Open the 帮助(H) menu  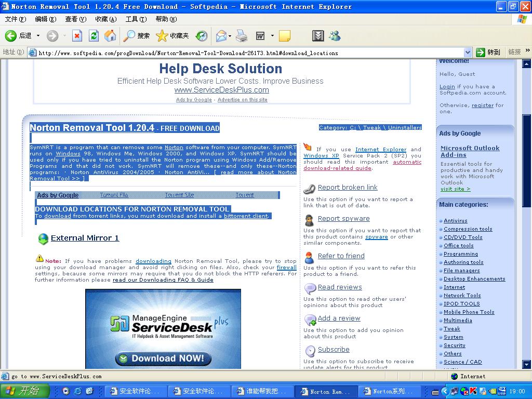(166, 19)
